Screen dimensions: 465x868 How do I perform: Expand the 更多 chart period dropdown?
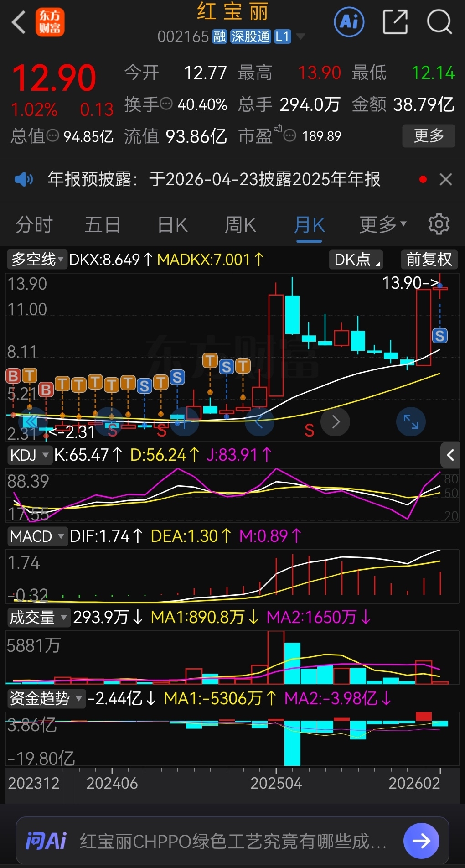382,224
